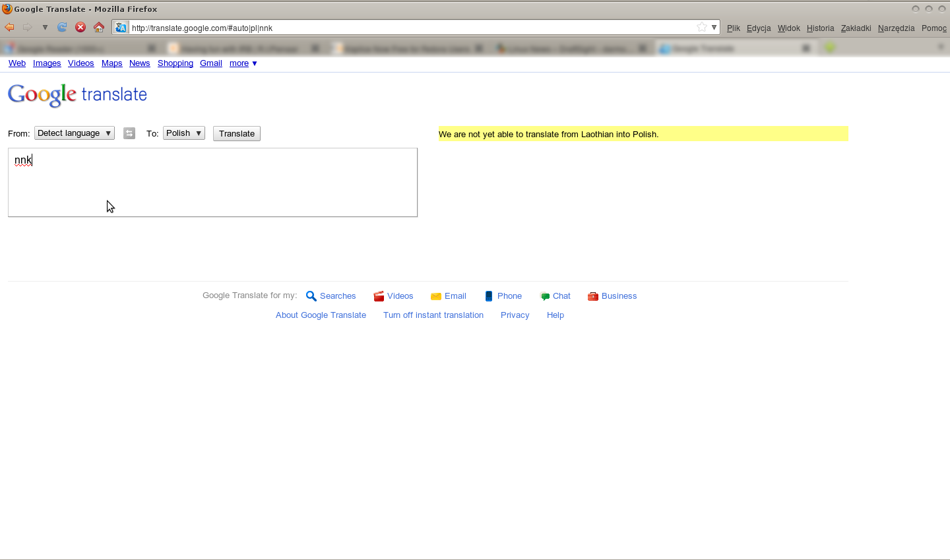Go to the home page icon

click(99, 27)
